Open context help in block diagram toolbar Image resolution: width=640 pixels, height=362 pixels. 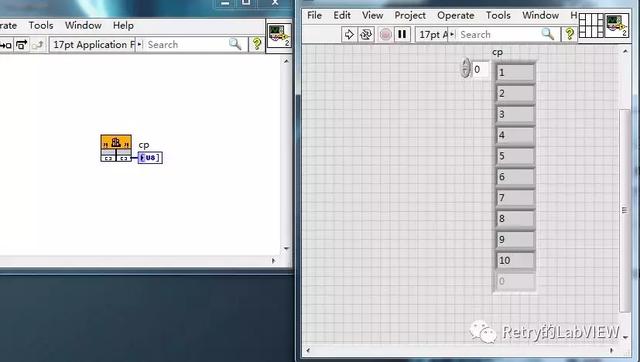click(x=257, y=44)
